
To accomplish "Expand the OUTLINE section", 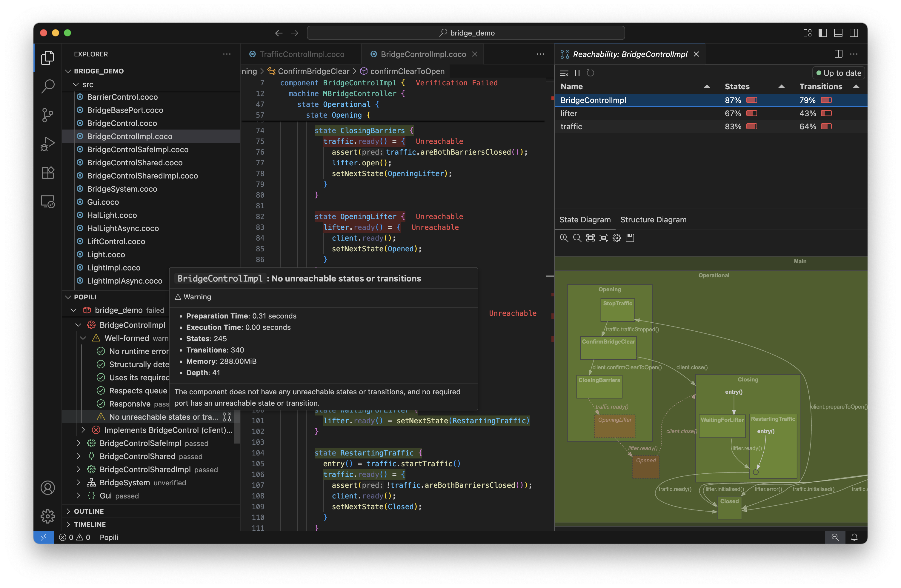I will pyautogui.click(x=89, y=511).
